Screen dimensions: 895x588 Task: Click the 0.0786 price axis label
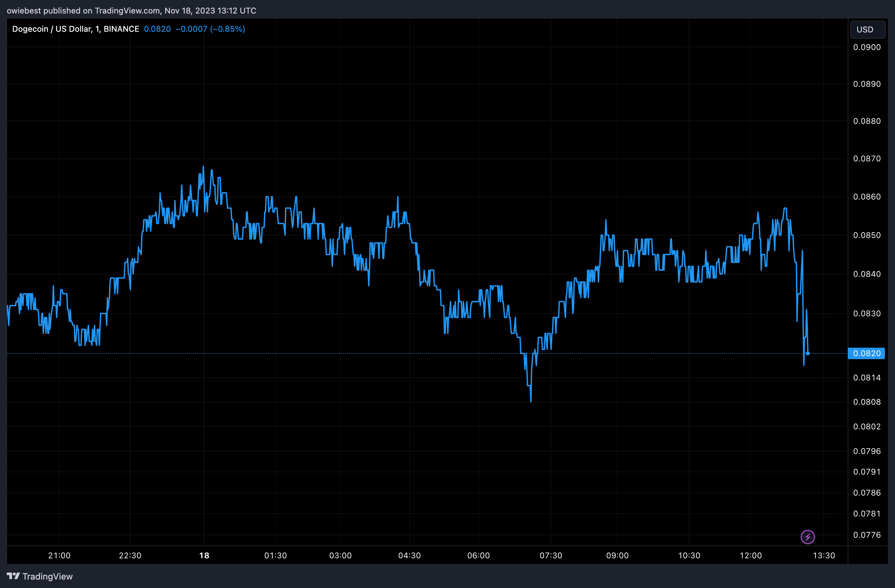(867, 493)
